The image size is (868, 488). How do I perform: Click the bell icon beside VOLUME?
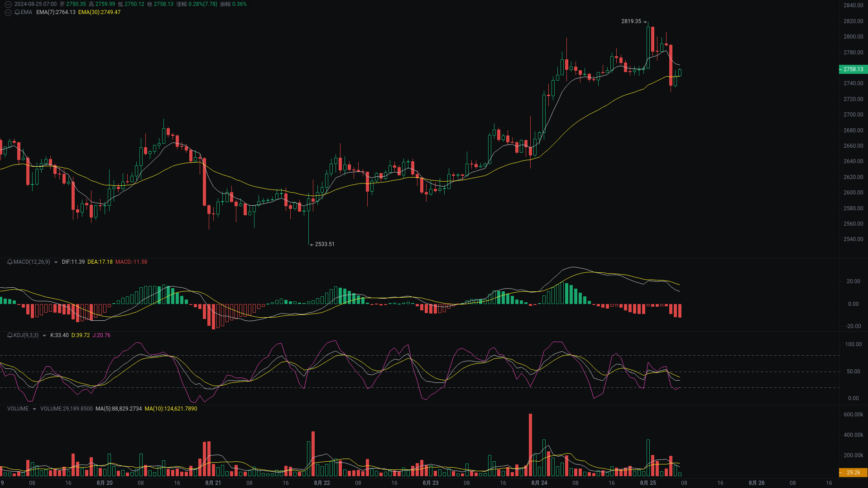pyautogui.click(x=9, y=408)
